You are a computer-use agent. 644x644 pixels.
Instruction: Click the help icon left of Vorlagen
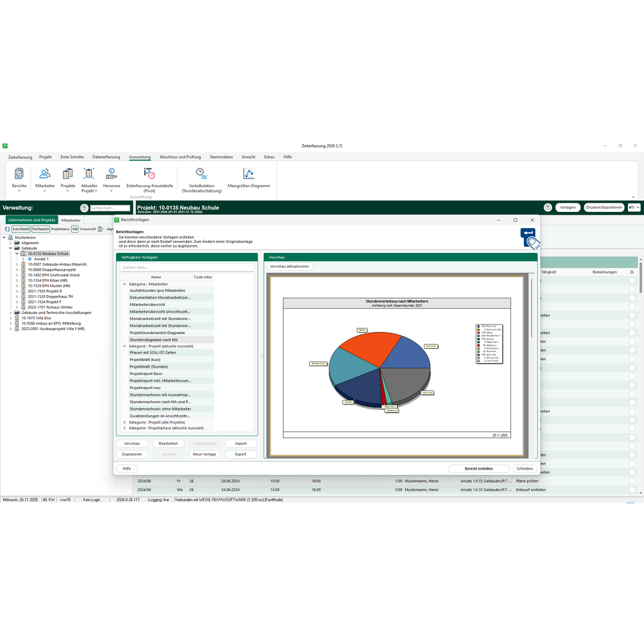pos(547,207)
